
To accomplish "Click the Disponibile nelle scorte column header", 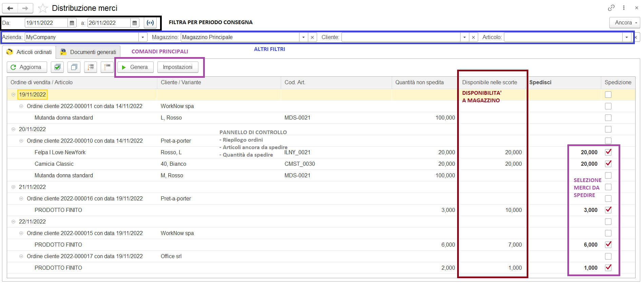I will pyautogui.click(x=492, y=83).
